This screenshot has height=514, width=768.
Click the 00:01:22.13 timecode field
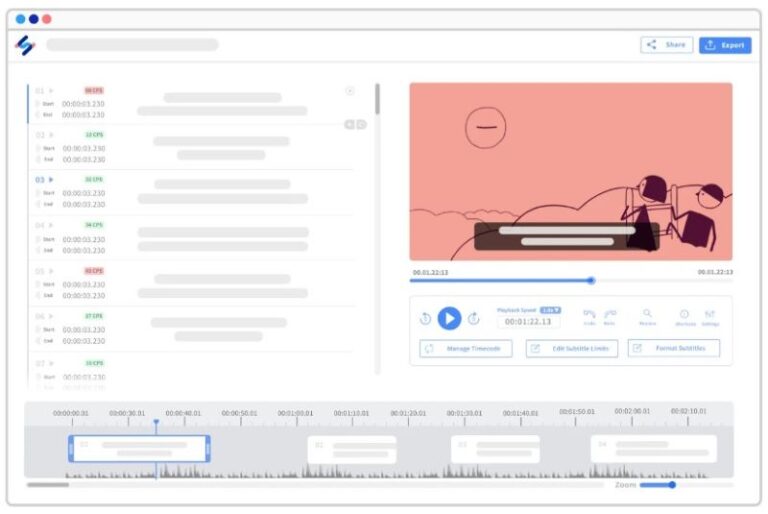[x=530, y=322]
